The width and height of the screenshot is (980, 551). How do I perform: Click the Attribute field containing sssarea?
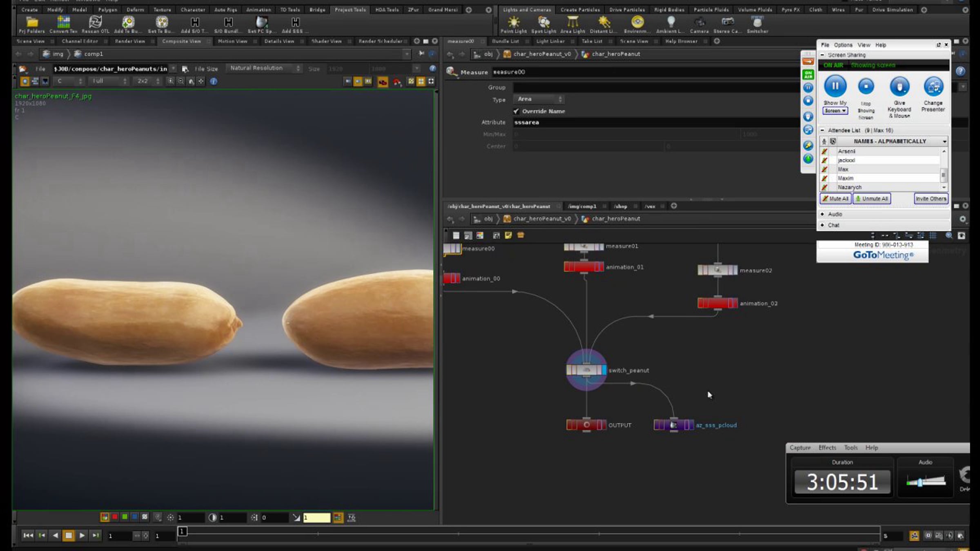click(656, 122)
